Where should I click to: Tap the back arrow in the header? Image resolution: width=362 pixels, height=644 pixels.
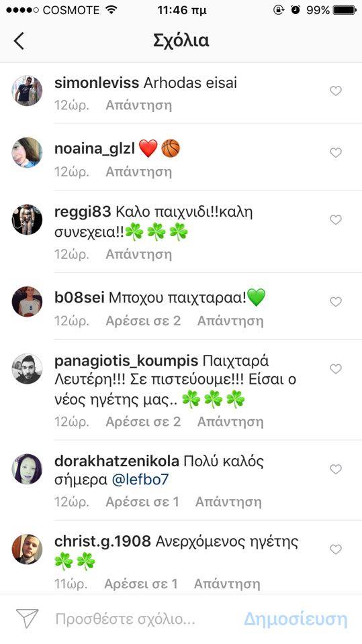[x=19, y=41]
